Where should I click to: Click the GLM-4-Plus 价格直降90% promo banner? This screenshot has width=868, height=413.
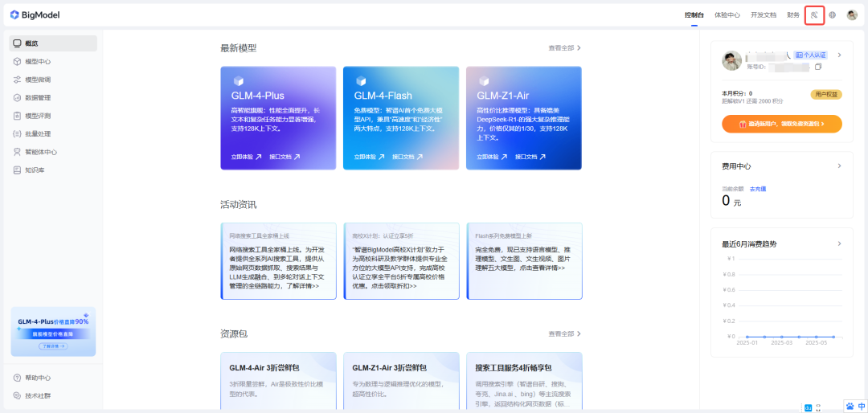coord(53,331)
